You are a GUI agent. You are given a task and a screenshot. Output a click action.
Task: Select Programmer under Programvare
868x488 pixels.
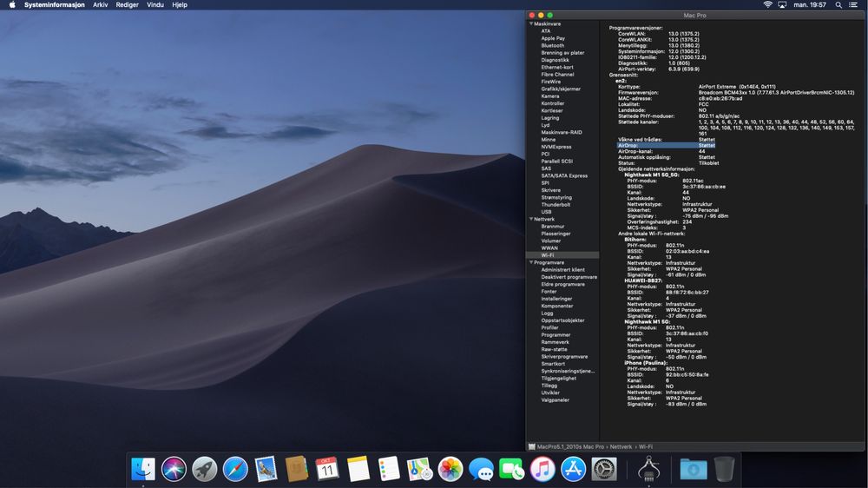pyautogui.click(x=556, y=334)
